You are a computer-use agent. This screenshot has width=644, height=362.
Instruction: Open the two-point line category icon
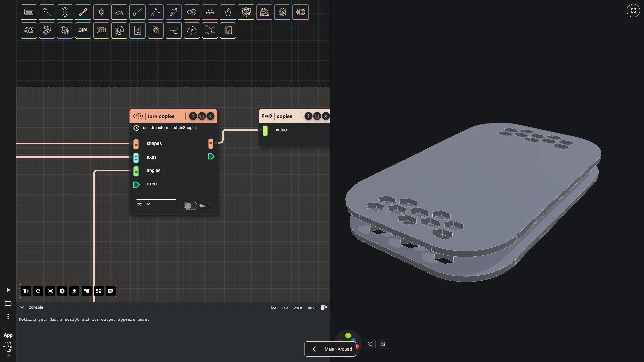click(x=138, y=12)
